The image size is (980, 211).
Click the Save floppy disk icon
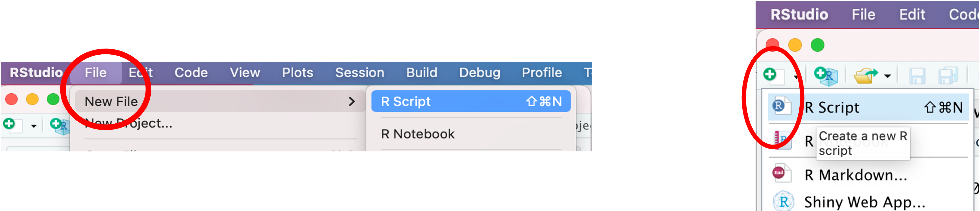[x=917, y=76]
